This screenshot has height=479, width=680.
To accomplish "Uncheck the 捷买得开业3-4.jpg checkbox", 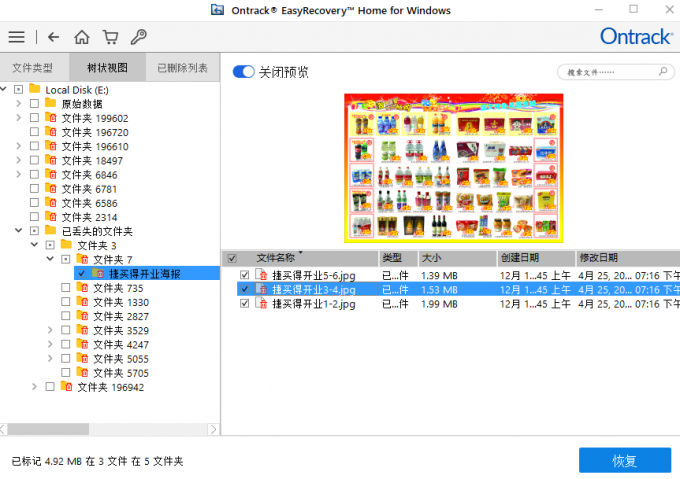I will pyautogui.click(x=245, y=289).
